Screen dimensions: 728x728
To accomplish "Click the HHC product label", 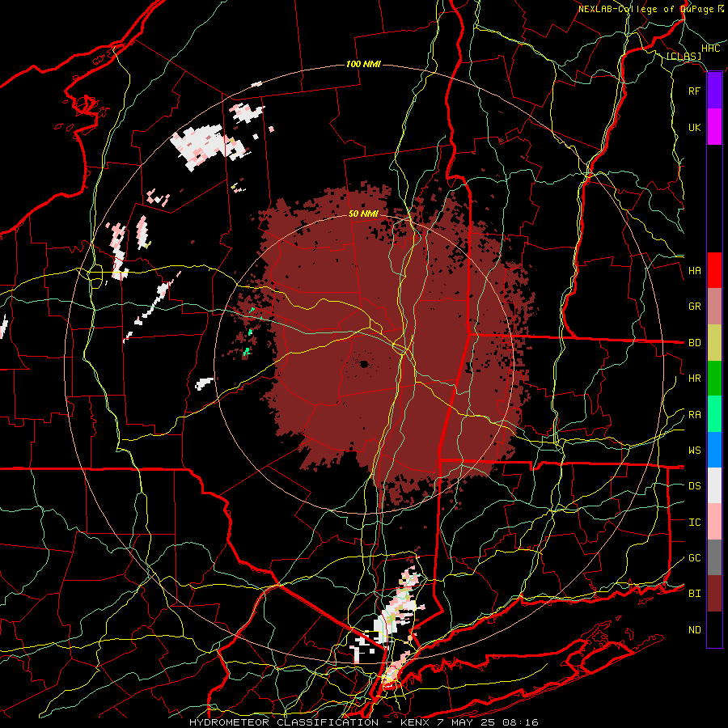I will click(711, 49).
